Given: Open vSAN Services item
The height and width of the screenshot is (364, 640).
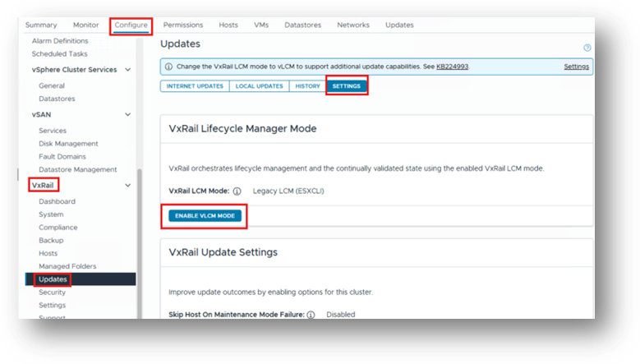Looking at the screenshot, I should tap(53, 131).
